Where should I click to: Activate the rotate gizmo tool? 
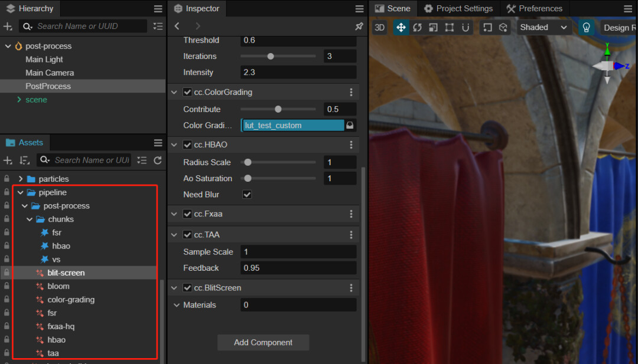tap(417, 28)
